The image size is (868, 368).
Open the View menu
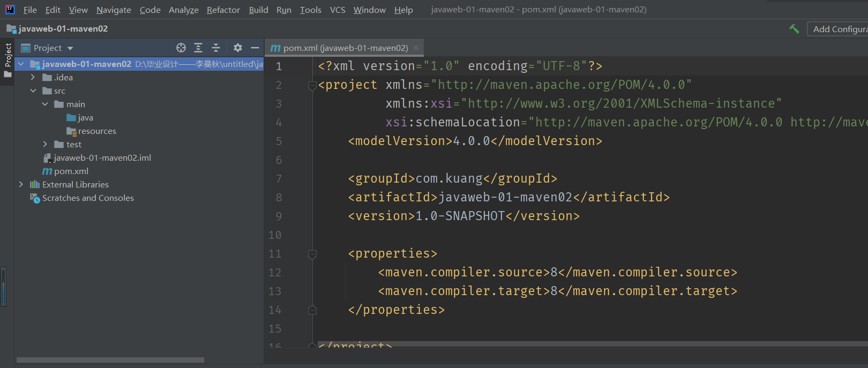pos(78,10)
